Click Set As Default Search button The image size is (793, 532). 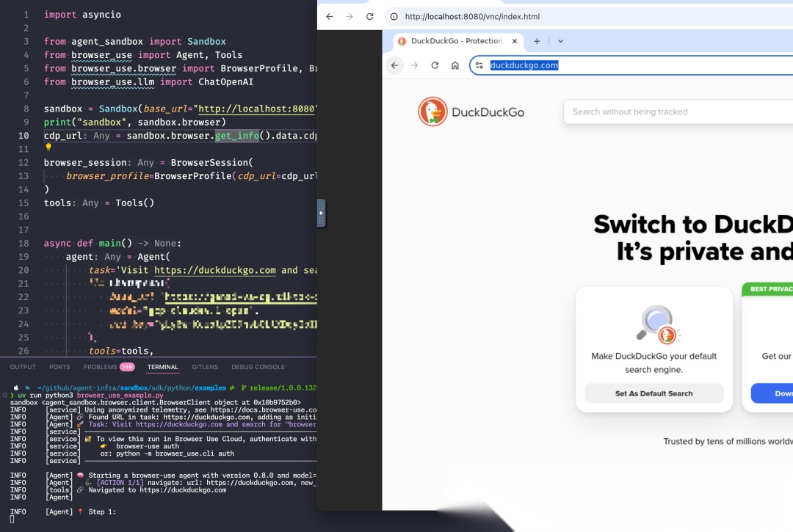tap(653, 393)
